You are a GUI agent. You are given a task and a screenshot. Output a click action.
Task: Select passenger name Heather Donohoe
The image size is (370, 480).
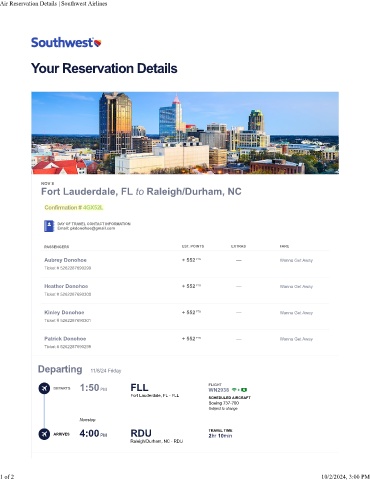[x=66, y=286]
